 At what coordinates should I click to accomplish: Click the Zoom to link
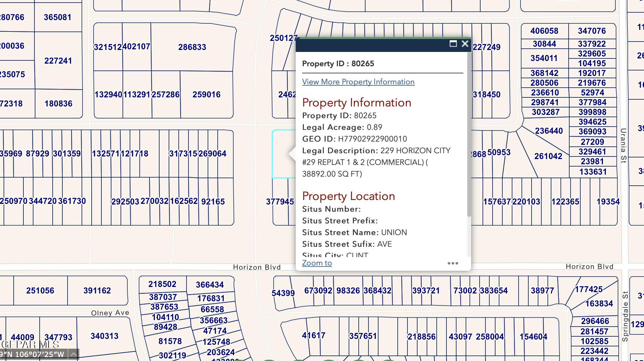317,263
